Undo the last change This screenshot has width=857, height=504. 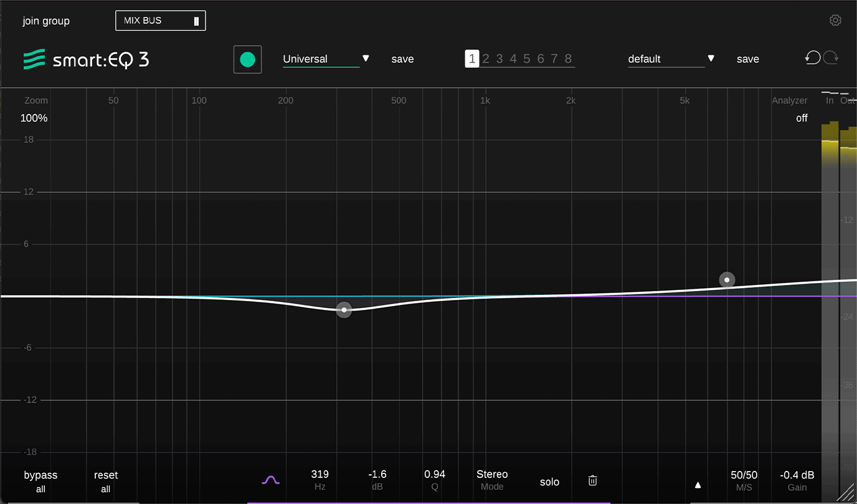click(x=812, y=57)
